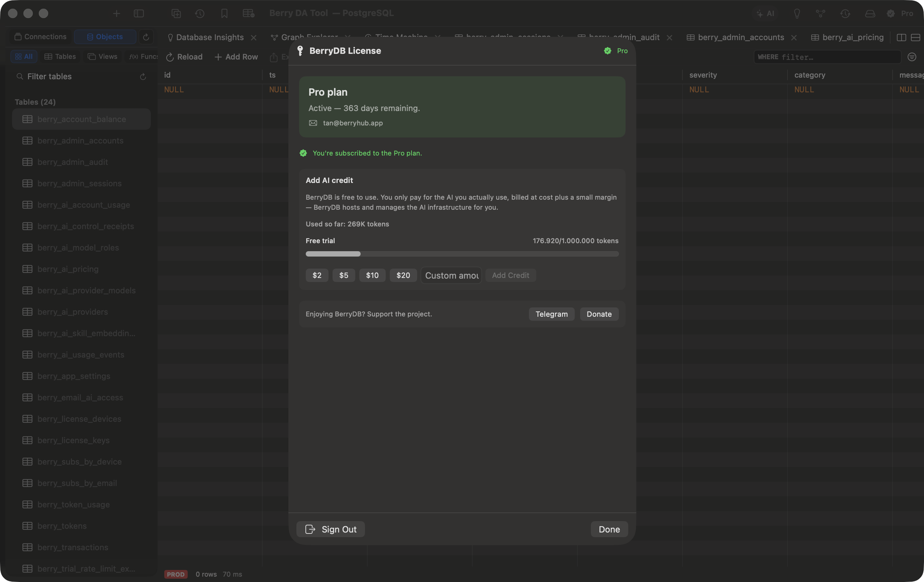Toggle the sidebar panel icon in title bar

pos(138,13)
